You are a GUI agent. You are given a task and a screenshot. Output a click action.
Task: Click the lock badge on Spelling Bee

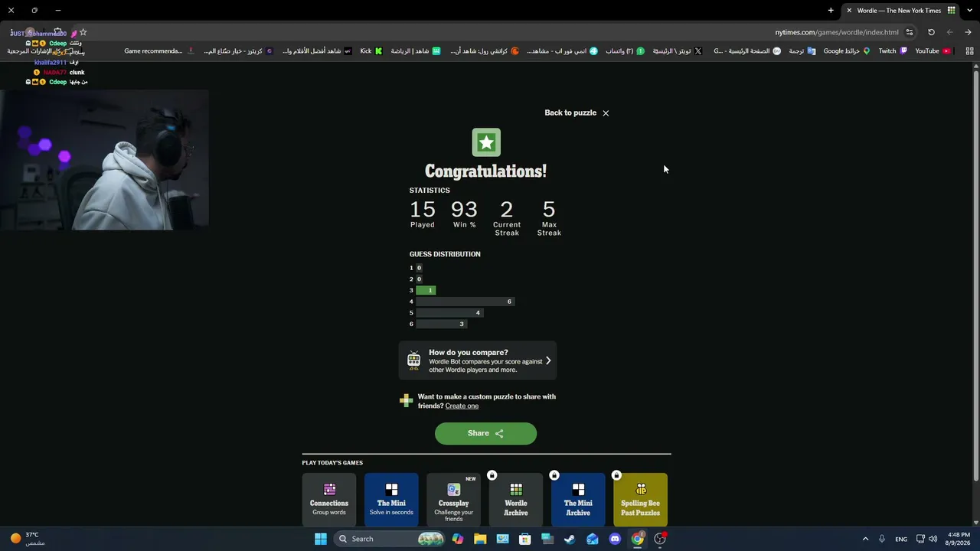[x=616, y=475]
